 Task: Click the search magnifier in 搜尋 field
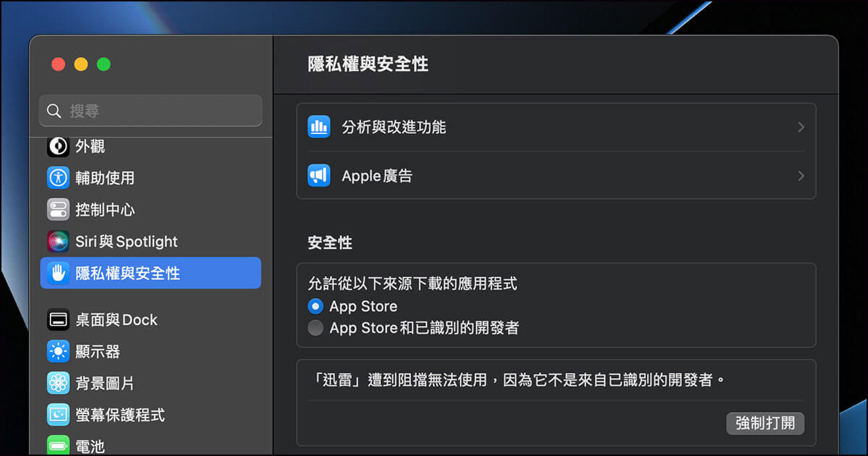pos(54,110)
